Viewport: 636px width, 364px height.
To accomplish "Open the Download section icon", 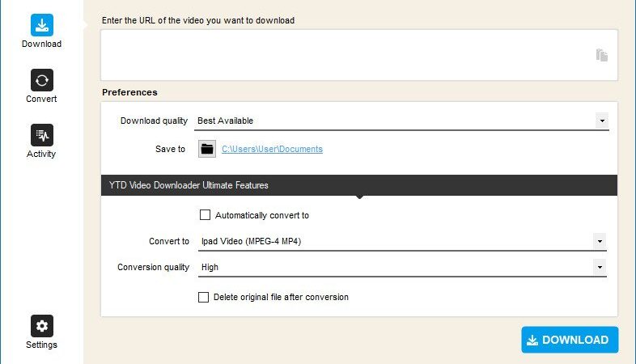I will pyautogui.click(x=42, y=25).
